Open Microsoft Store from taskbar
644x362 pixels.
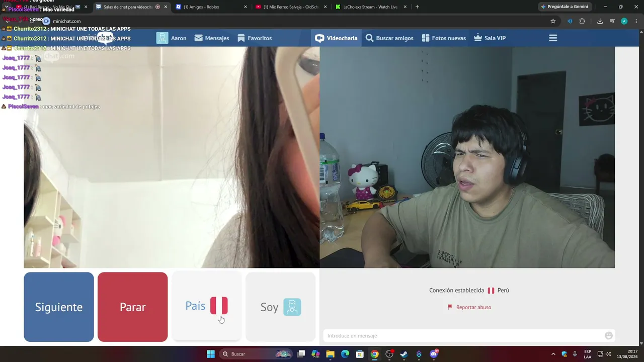(360, 354)
